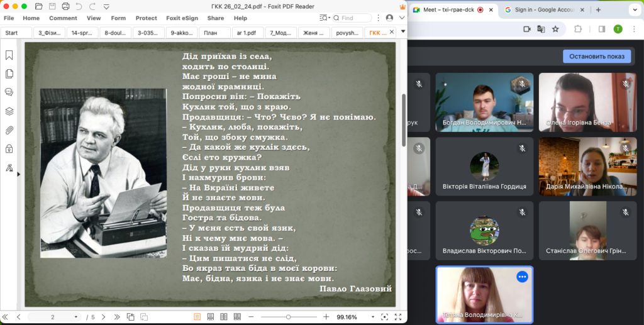This screenshot has height=325, width=644.
Task: Show the Layers panel in sidebar
Action: click(9, 111)
